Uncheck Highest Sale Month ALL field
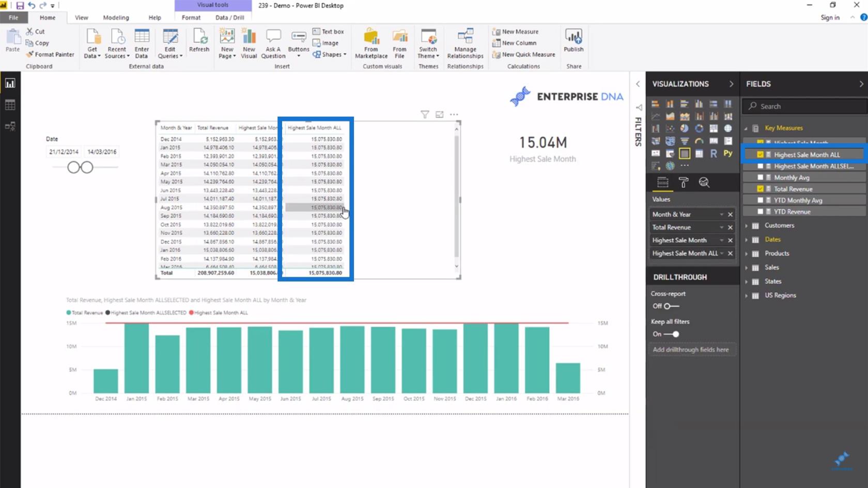 (x=760, y=154)
